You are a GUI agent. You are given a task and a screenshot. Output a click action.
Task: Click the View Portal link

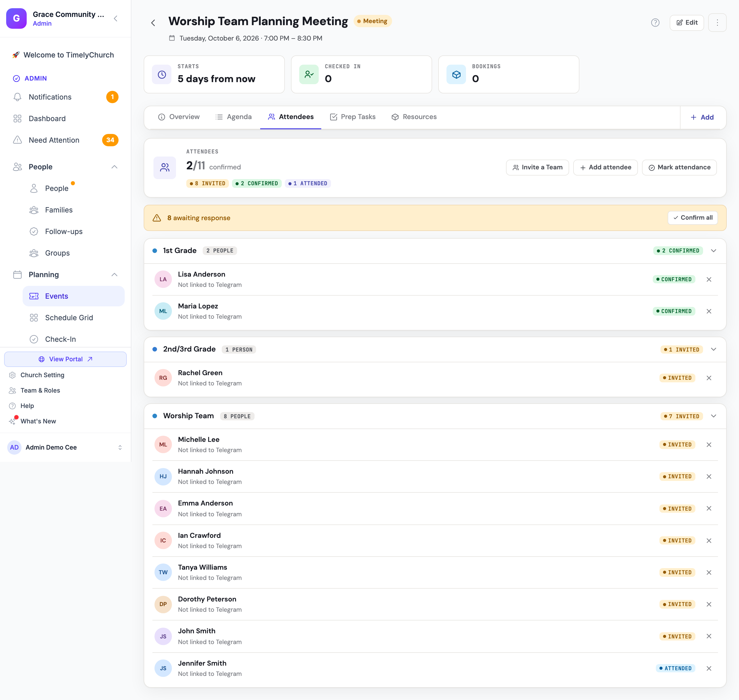[x=65, y=359]
